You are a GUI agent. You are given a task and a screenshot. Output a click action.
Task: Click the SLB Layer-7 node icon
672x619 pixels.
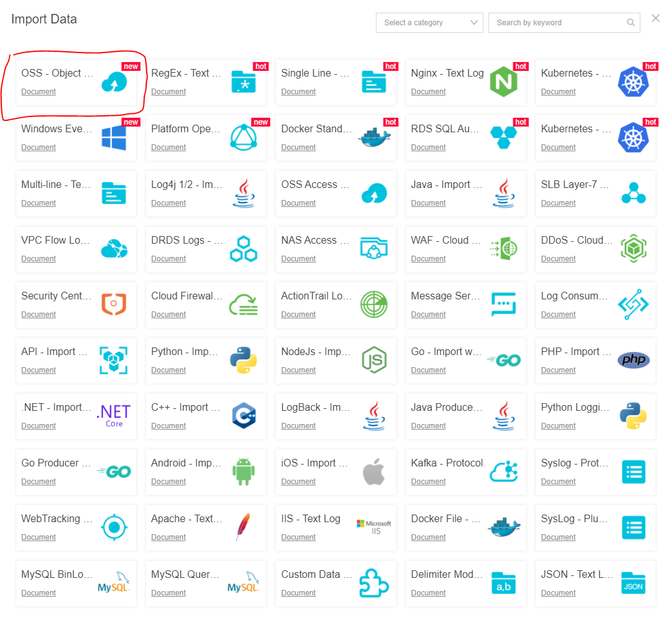[633, 193]
